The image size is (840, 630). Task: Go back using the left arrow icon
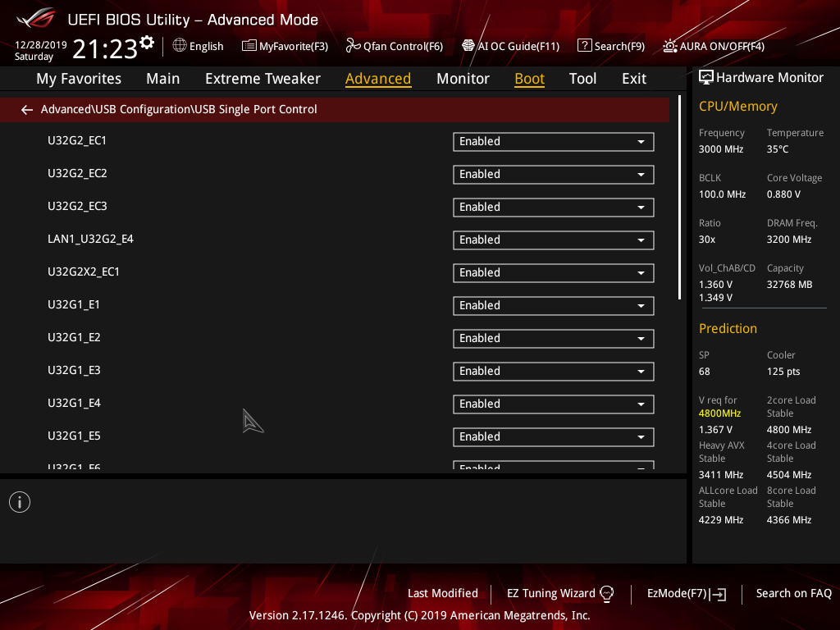click(27, 110)
